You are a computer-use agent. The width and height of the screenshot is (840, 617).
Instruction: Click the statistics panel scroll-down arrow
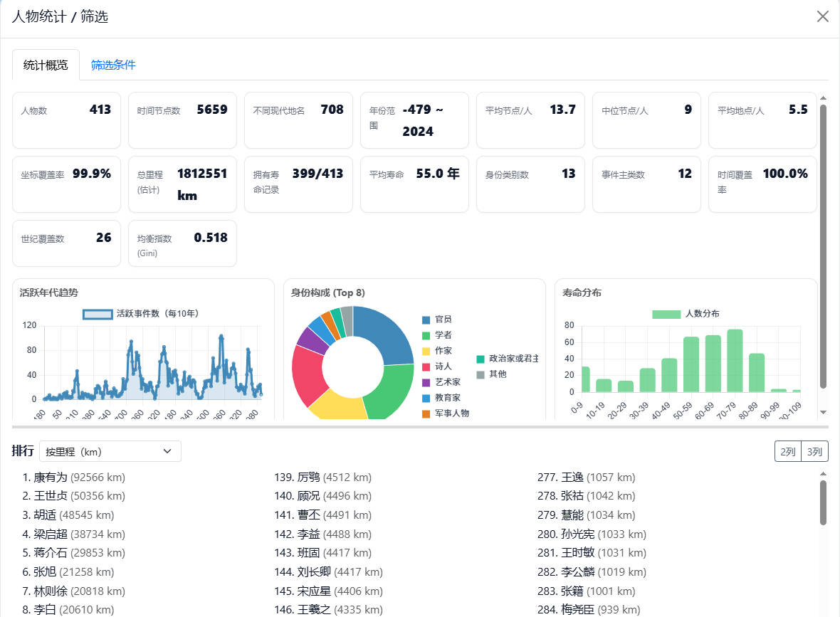pos(824,412)
